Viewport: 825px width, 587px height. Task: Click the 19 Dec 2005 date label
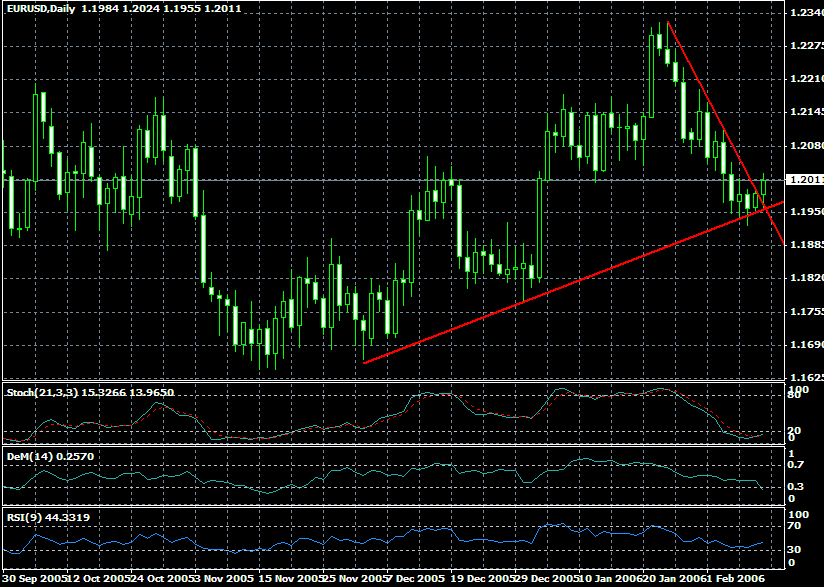pos(483,578)
